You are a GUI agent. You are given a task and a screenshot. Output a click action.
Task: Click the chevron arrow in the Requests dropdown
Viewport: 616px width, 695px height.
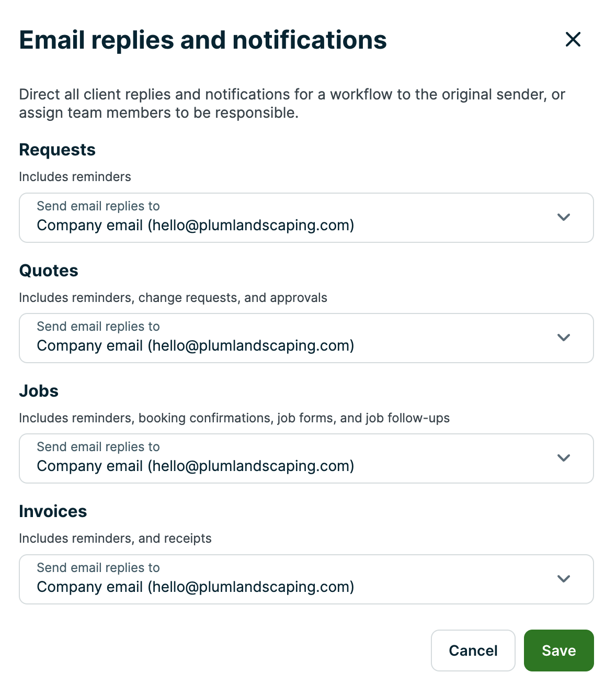(564, 217)
